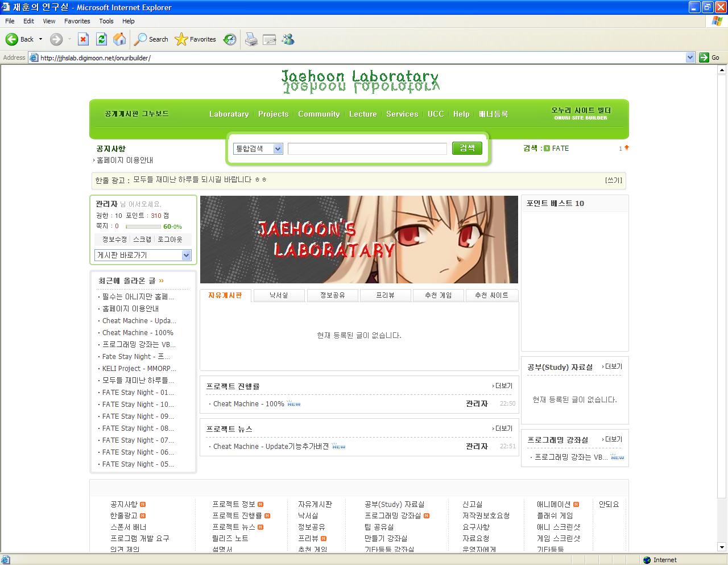The height and width of the screenshot is (565, 728).
Task: Switch to the 추천 게임 tab
Action: [438, 295]
